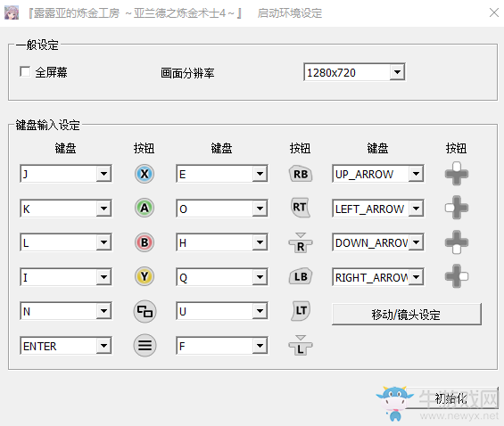Click the D-pad down icon
The height and width of the screenshot is (426, 504).
coord(457,242)
